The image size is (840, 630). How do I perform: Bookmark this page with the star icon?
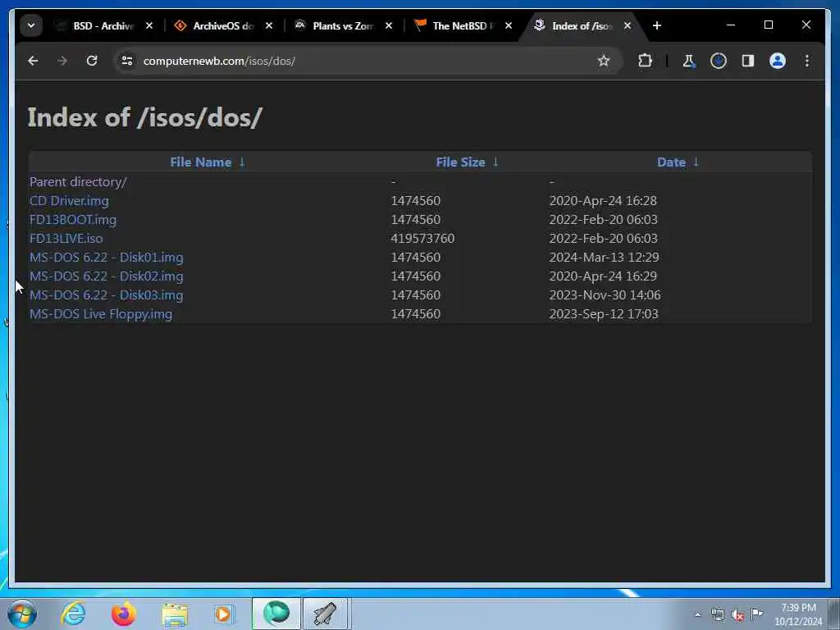click(604, 61)
